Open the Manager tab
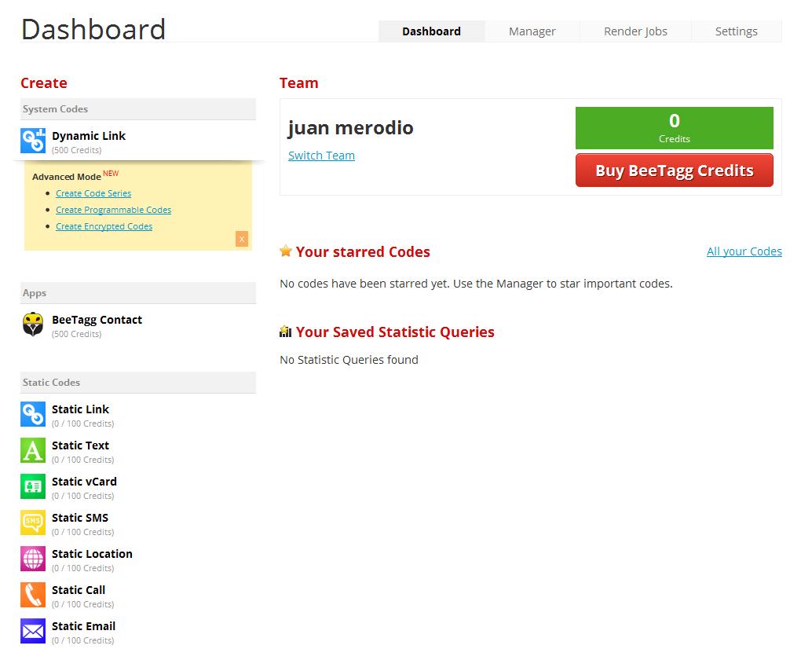Viewport: 812px width, 649px height. point(532,31)
